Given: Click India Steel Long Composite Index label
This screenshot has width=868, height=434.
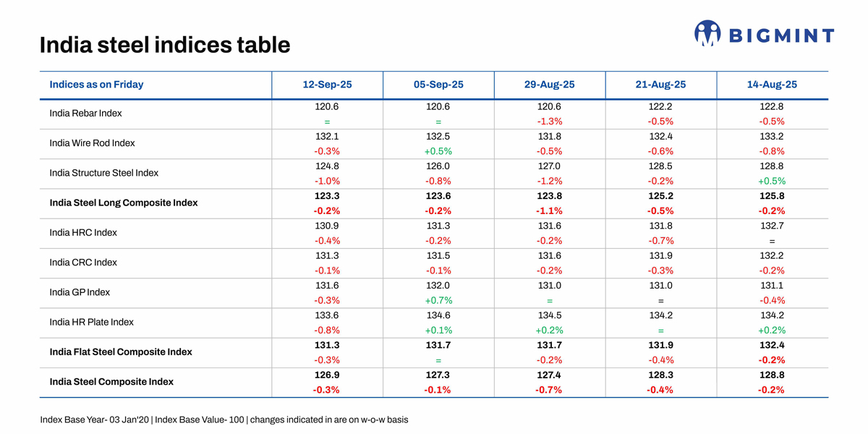Looking at the screenshot, I should click(123, 203).
